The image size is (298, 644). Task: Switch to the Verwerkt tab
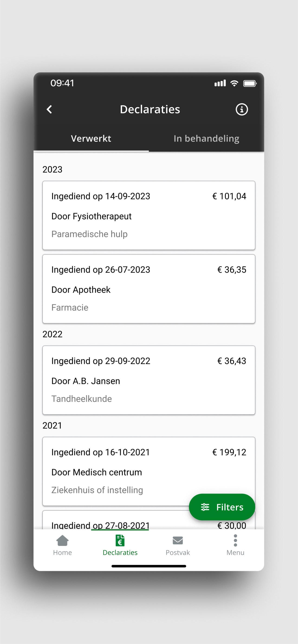pos(91,138)
